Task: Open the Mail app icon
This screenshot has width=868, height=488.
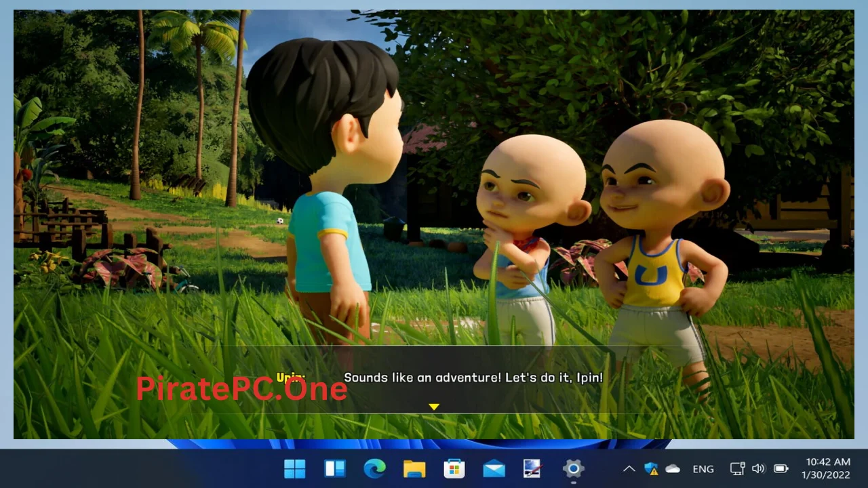Action: (494, 468)
